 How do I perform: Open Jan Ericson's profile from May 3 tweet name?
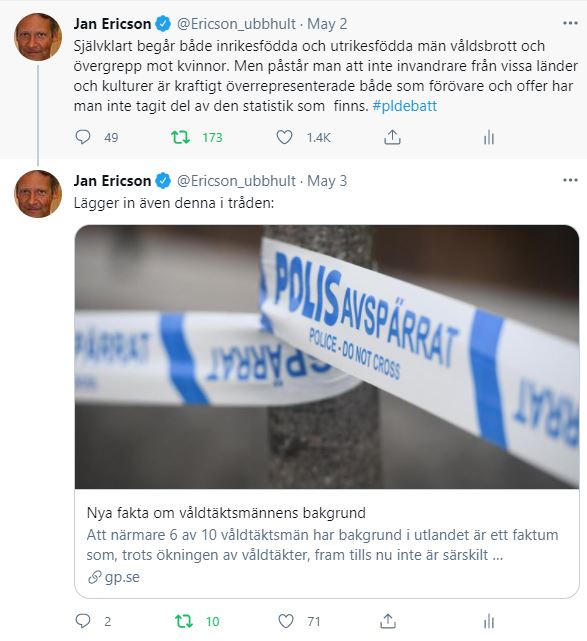pos(112,181)
